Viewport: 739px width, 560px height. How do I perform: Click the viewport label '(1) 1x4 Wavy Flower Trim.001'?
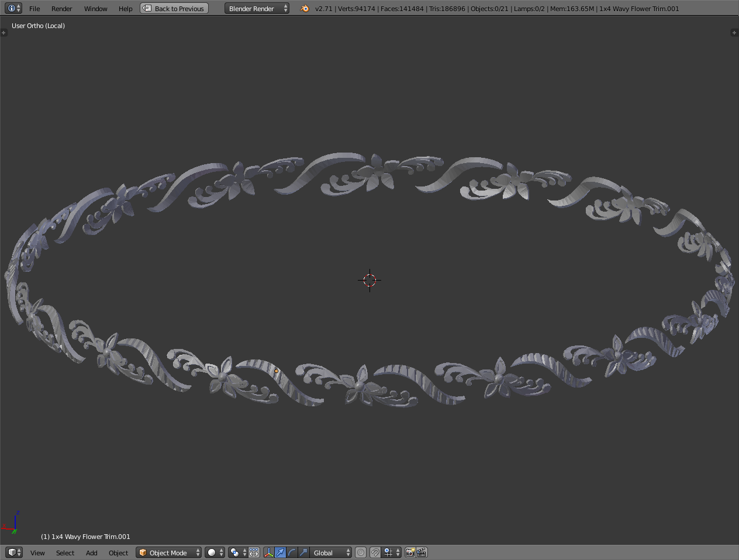pos(85,537)
